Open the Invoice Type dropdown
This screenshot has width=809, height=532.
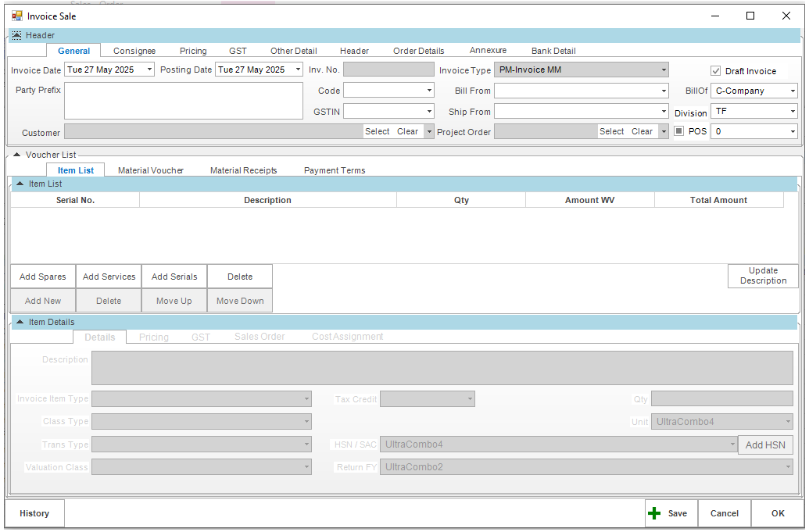(663, 70)
